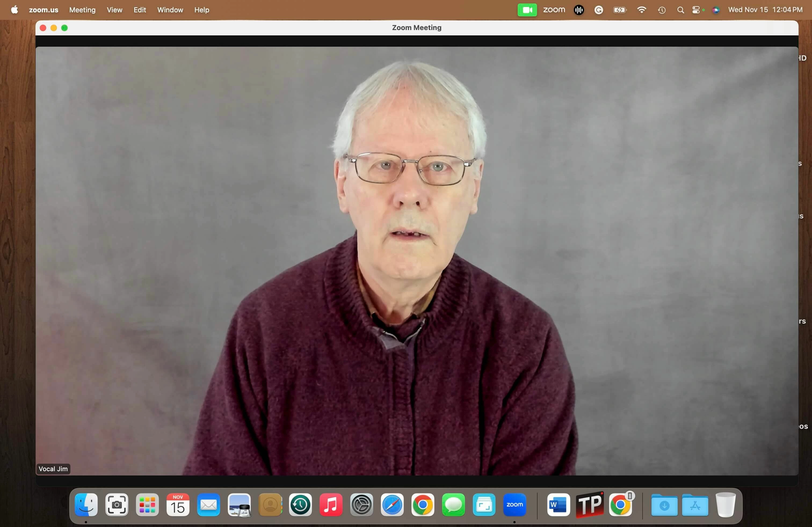Click the audio waveform menu bar icon
The height and width of the screenshot is (527, 812).
click(579, 10)
